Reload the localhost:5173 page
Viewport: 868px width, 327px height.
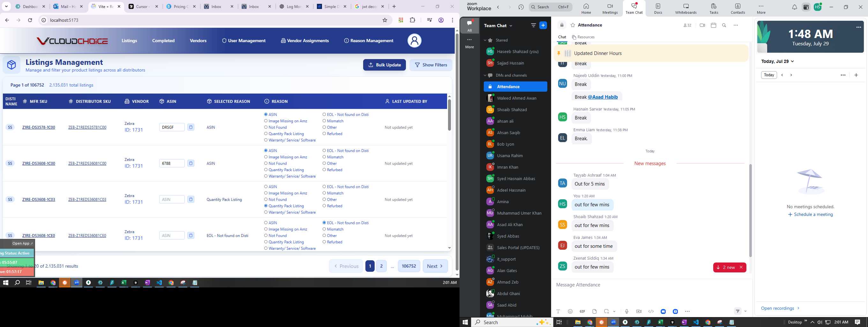click(x=30, y=20)
